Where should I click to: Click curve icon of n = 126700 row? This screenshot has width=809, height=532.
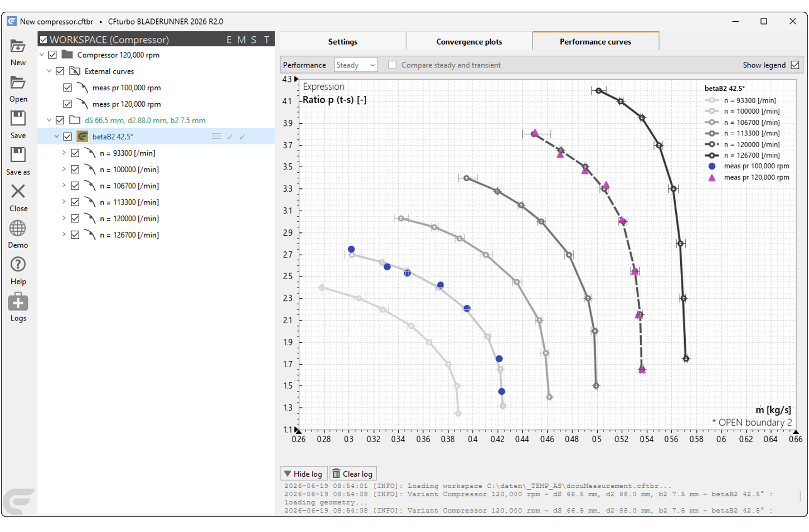tap(90, 235)
